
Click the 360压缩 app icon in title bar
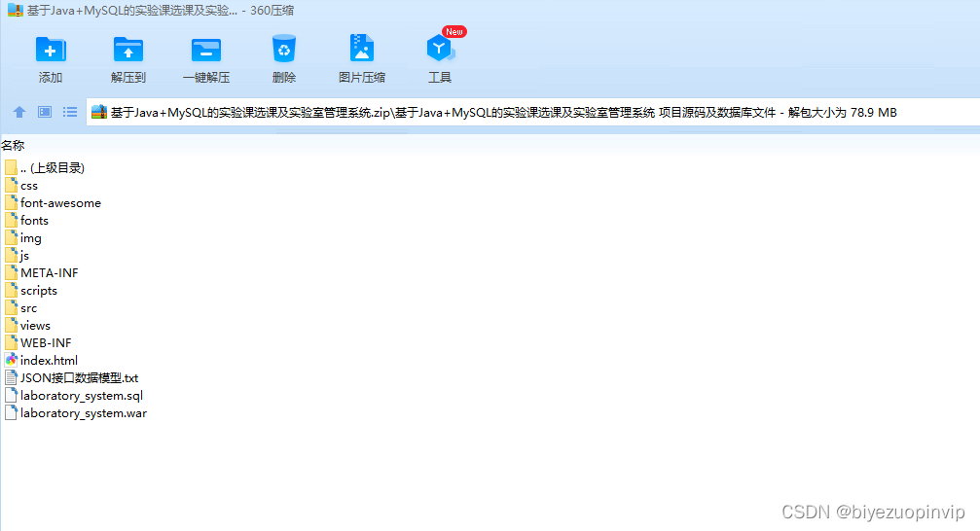coord(15,10)
